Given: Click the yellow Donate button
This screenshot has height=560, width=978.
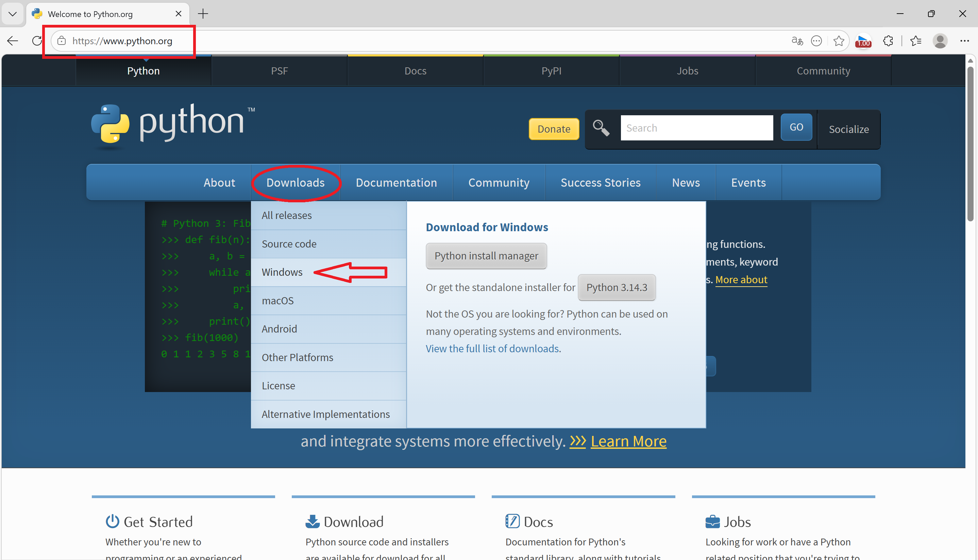Looking at the screenshot, I should (554, 129).
